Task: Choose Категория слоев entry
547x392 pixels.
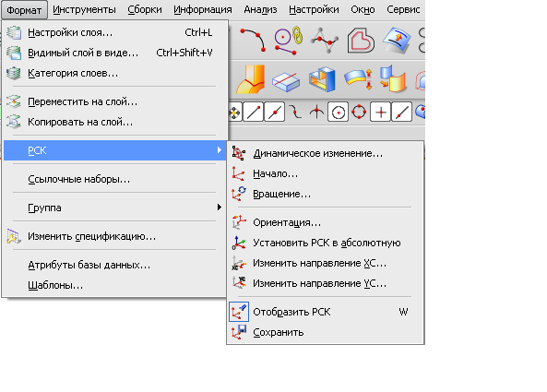Action: point(115,73)
